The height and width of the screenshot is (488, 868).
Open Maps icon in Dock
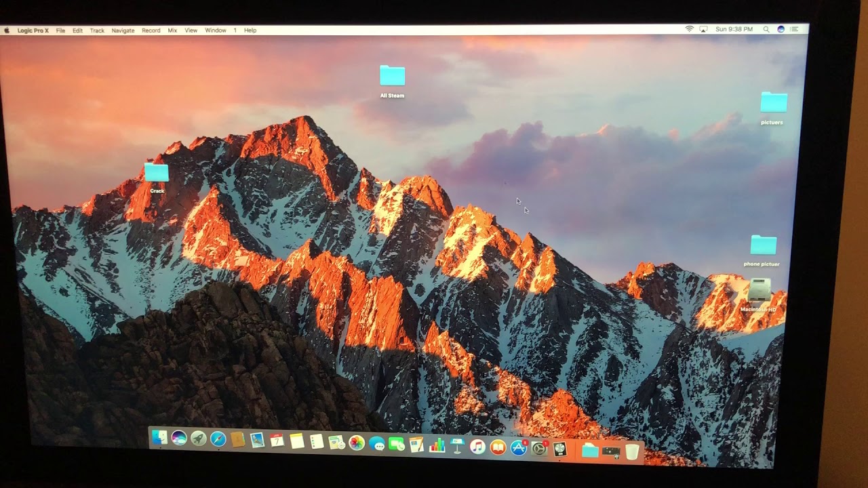coord(336,443)
